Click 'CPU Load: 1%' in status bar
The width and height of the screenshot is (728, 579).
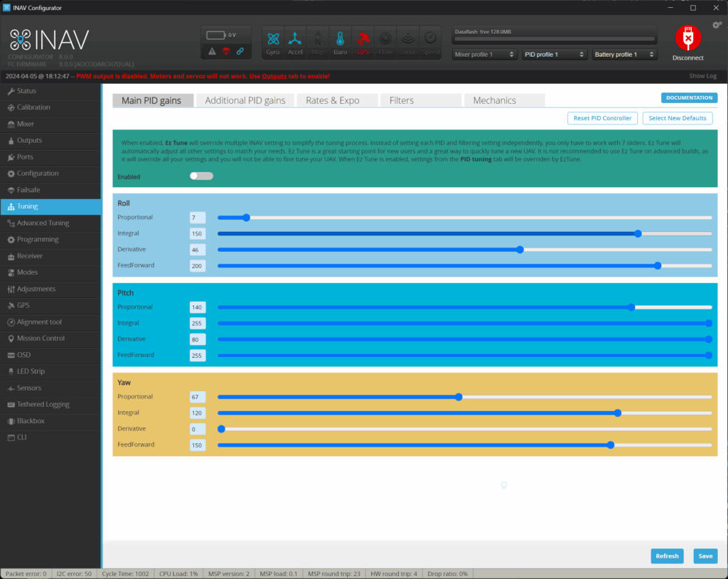point(178,574)
